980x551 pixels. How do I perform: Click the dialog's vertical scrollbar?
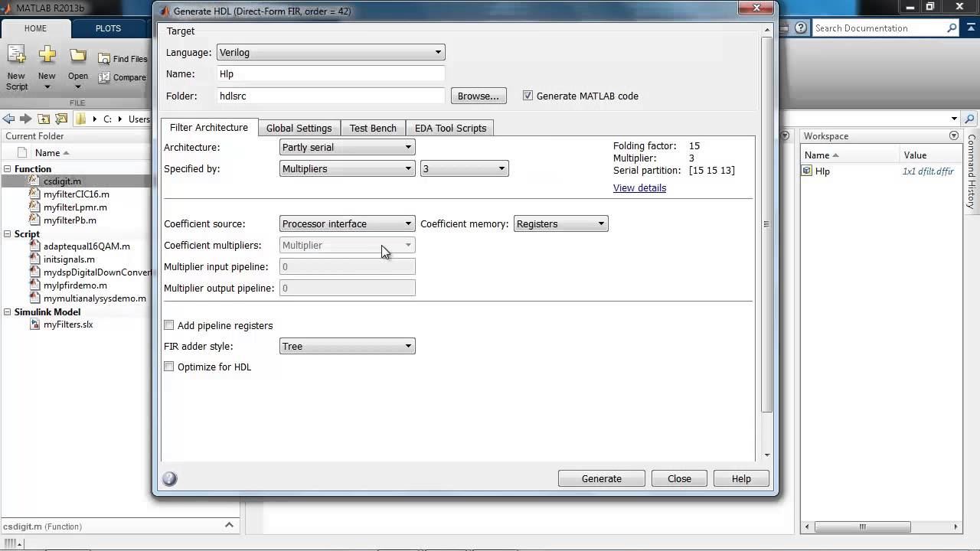(766, 223)
